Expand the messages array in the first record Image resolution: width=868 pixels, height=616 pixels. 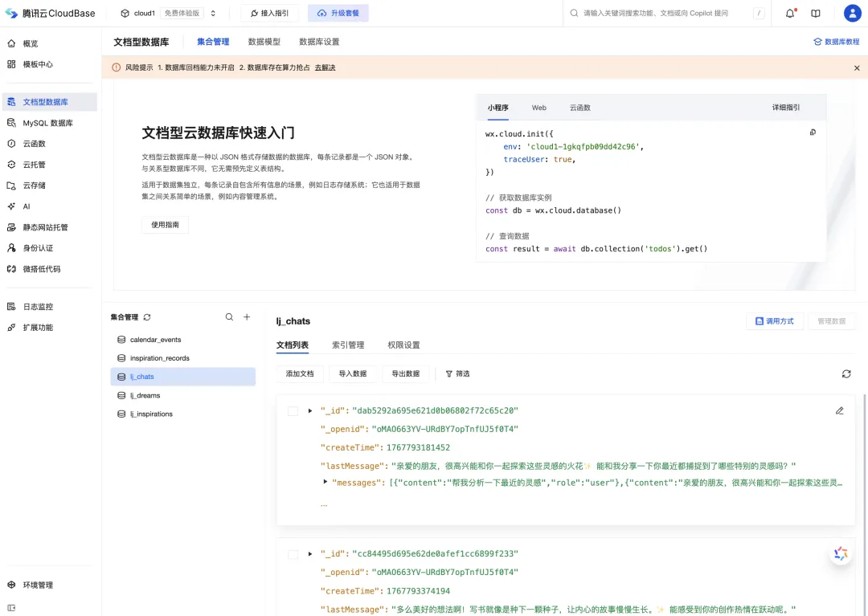click(x=325, y=483)
